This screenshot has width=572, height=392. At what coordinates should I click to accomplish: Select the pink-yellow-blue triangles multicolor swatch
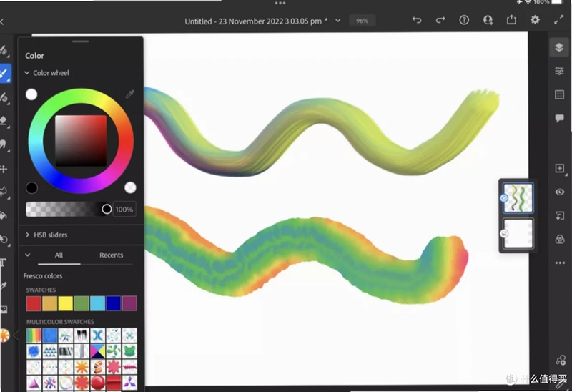click(97, 351)
